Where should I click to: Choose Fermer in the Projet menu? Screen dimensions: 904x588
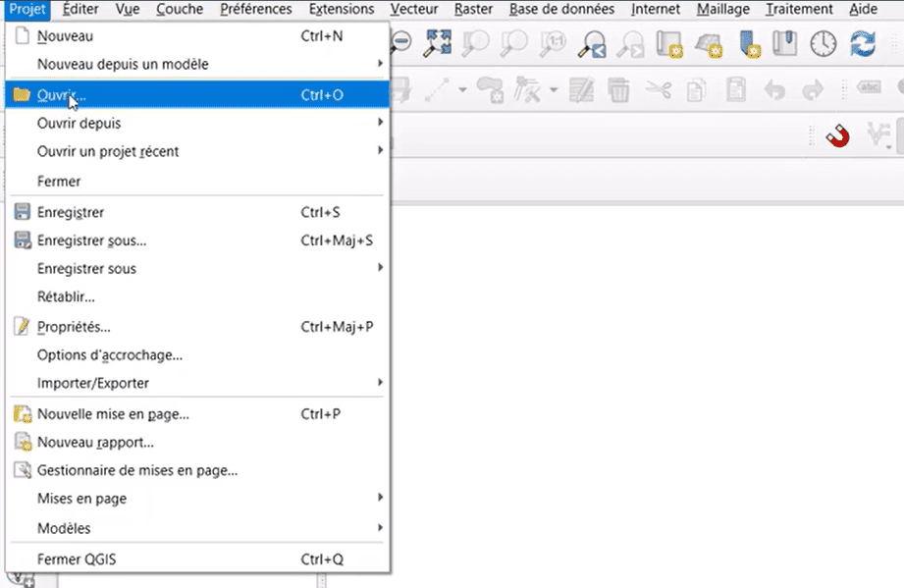tap(197, 181)
